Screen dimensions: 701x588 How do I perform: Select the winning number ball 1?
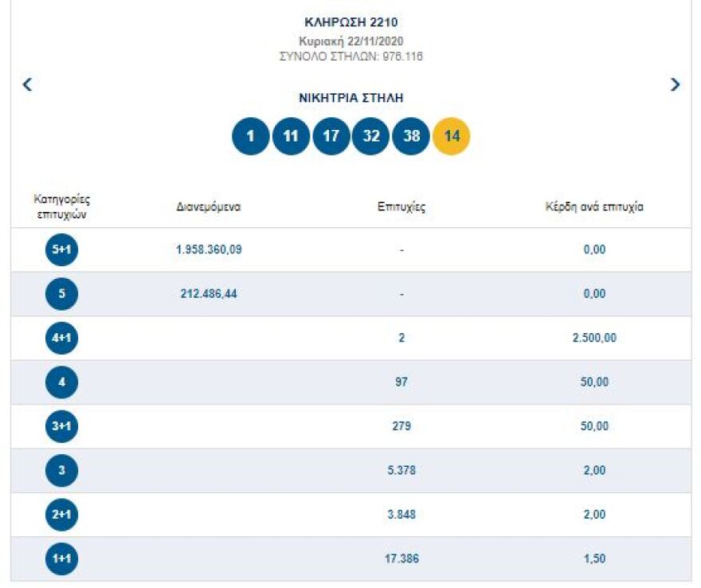250,135
